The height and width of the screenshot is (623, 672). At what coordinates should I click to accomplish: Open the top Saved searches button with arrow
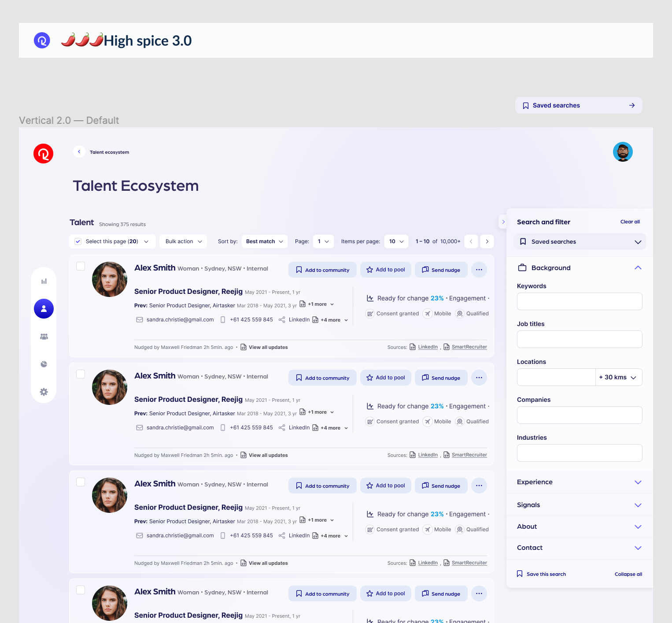(579, 105)
